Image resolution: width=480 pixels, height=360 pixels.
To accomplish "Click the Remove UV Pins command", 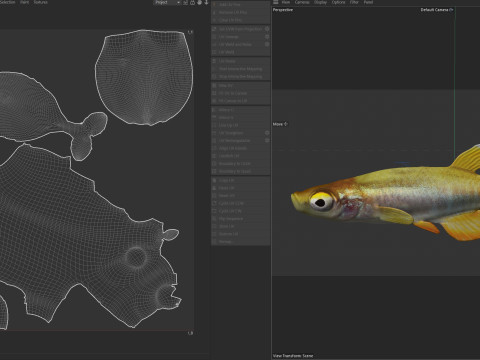I will pos(240,12).
